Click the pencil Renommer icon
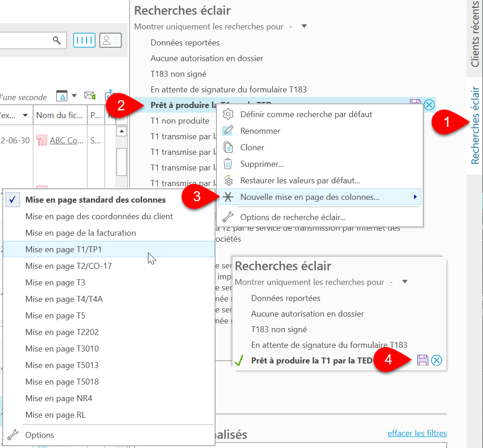483x448 pixels. tap(228, 130)
